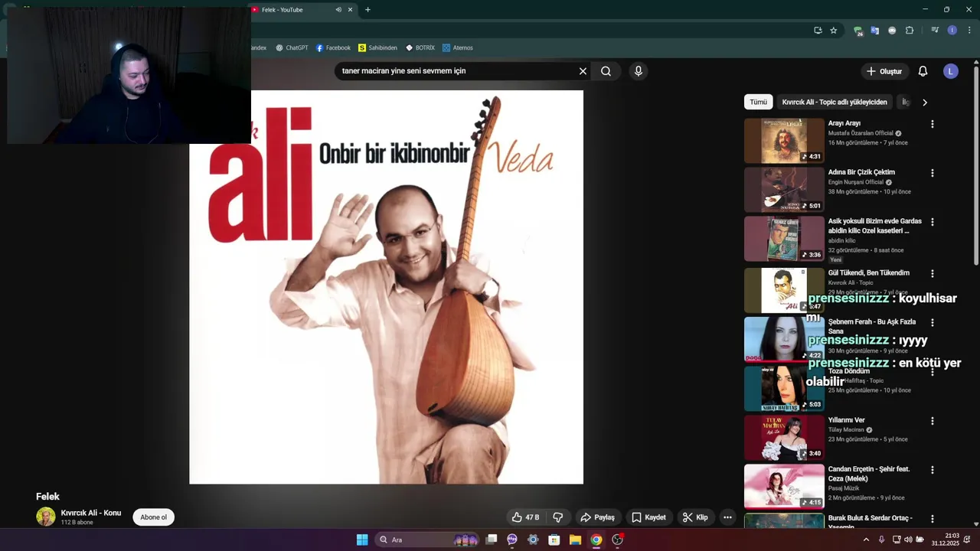Open options menu for Adına Bir Çizik Çektim
The height and width of the screenshot is (551, 980).
point(932,173)
